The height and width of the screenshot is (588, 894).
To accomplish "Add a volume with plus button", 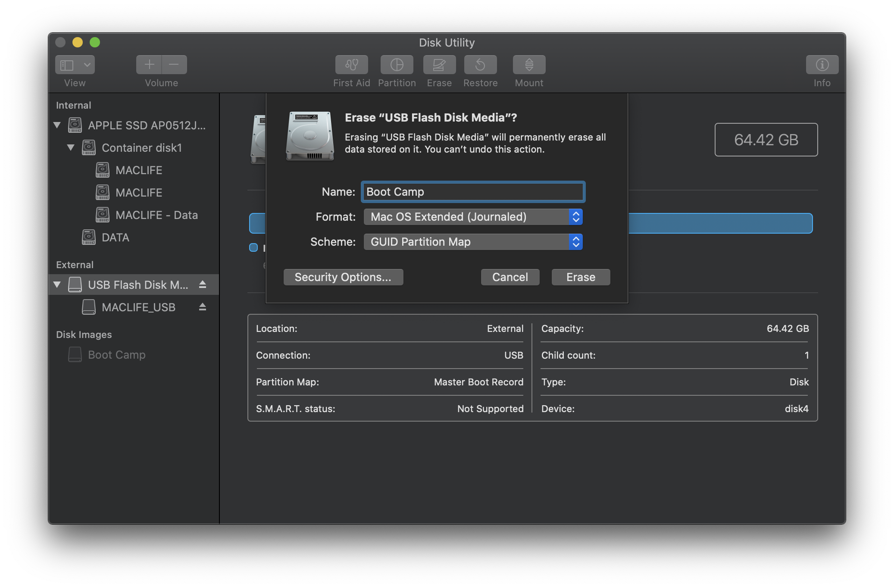I will click(149, 65).
